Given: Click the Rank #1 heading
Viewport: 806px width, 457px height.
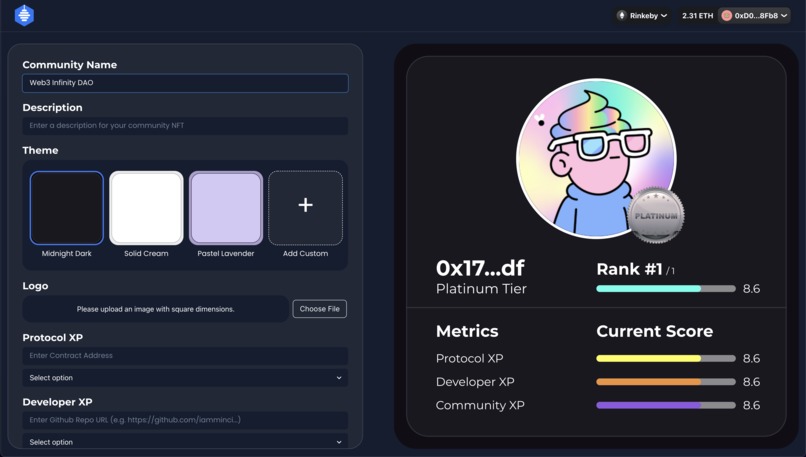Looking at the screenshot, I should coord(630,269).
